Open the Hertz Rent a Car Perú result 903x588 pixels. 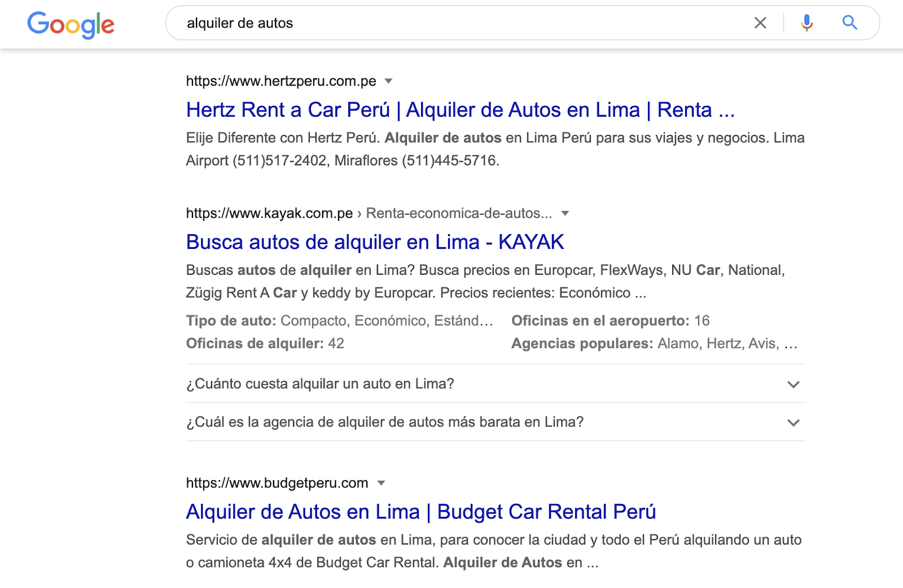(x=461, y=110)
